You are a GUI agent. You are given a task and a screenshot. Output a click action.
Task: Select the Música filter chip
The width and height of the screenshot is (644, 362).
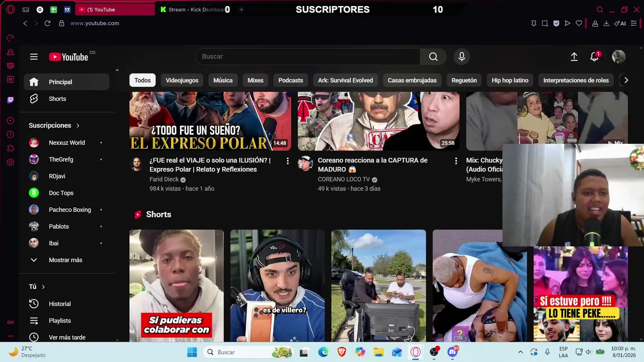[223, 80]
